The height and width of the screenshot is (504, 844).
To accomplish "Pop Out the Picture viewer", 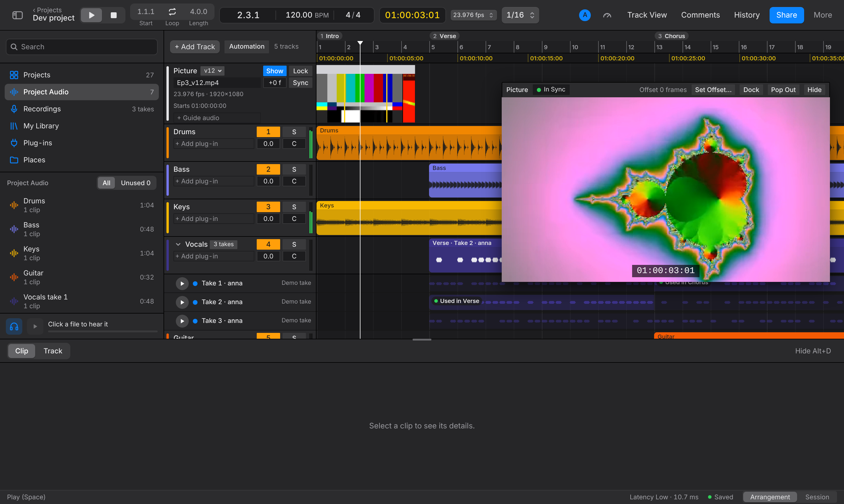I will (x=783, y=90).
